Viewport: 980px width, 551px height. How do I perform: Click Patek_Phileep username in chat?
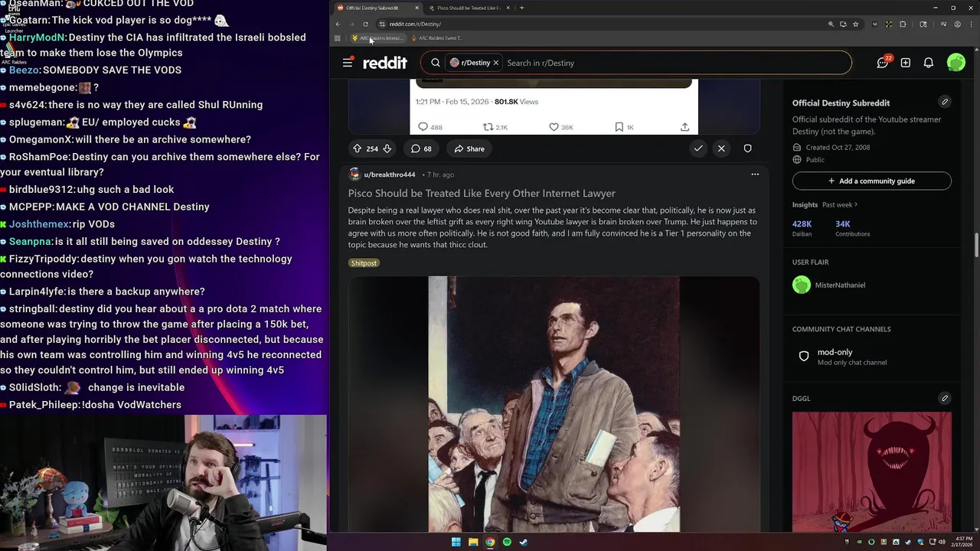click(x=44, y=405)
